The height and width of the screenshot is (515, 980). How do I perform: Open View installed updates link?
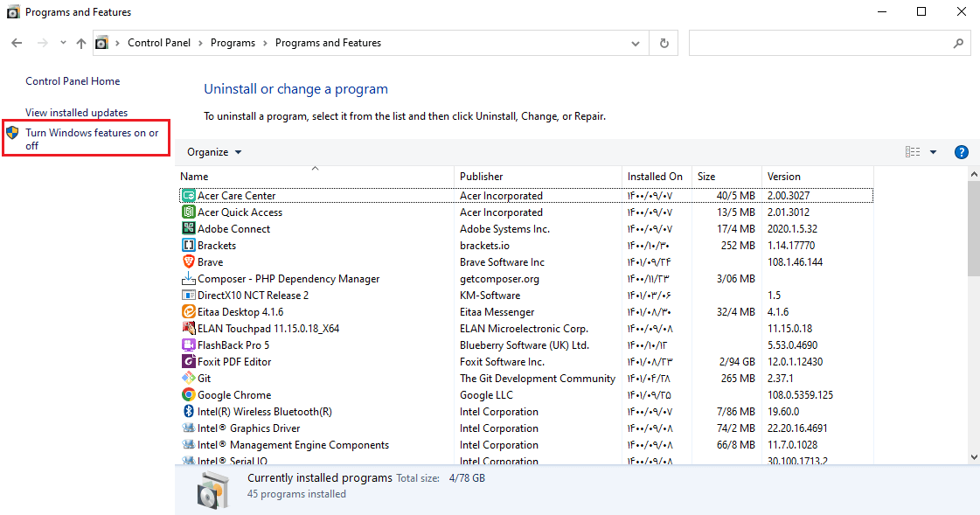coord(76,113)
